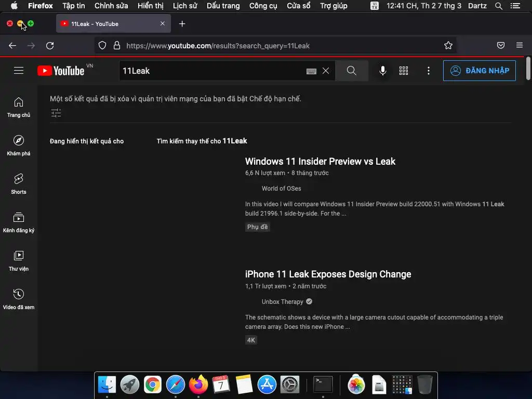Open iPhone 11 Leak Exposes Design Change video
The height and width of the screenshot is (399, 532).
(328, 274)
